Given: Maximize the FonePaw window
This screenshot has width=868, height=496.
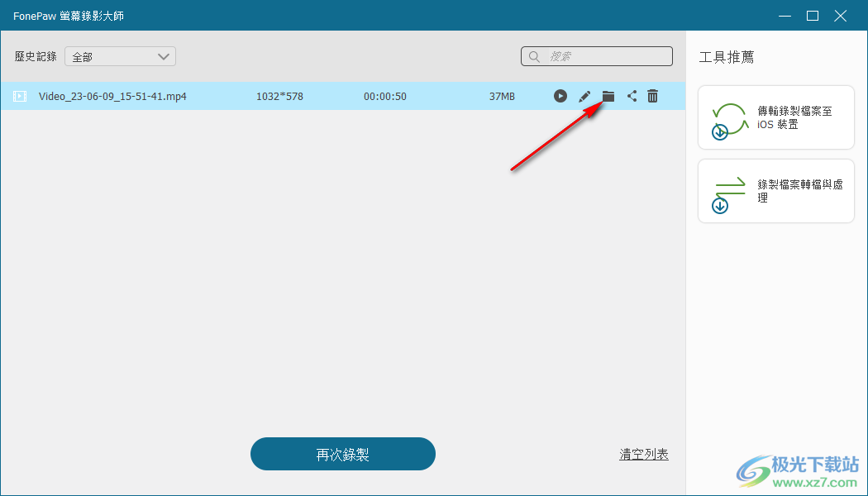Looking at the screenshot, I should click(x=813, y=16).
